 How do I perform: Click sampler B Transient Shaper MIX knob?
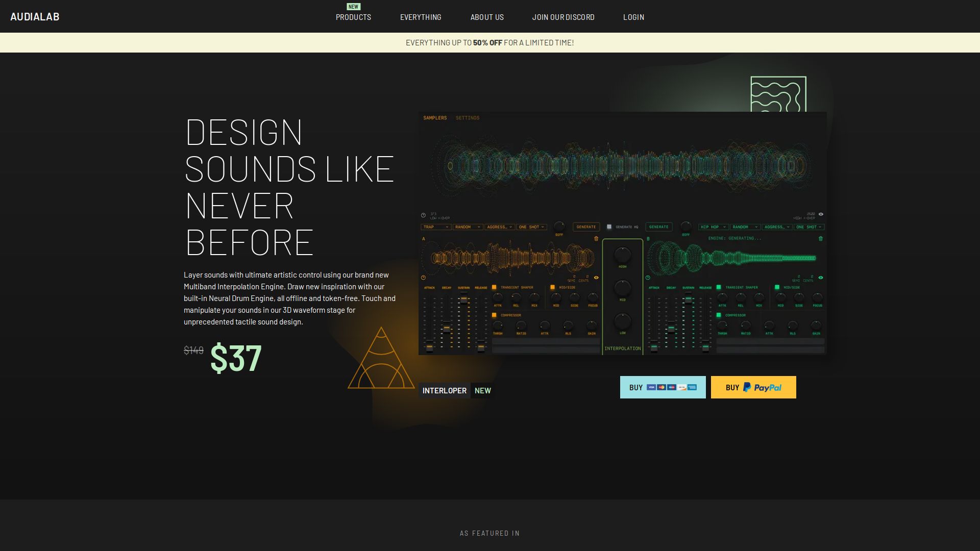click(759, 297)
